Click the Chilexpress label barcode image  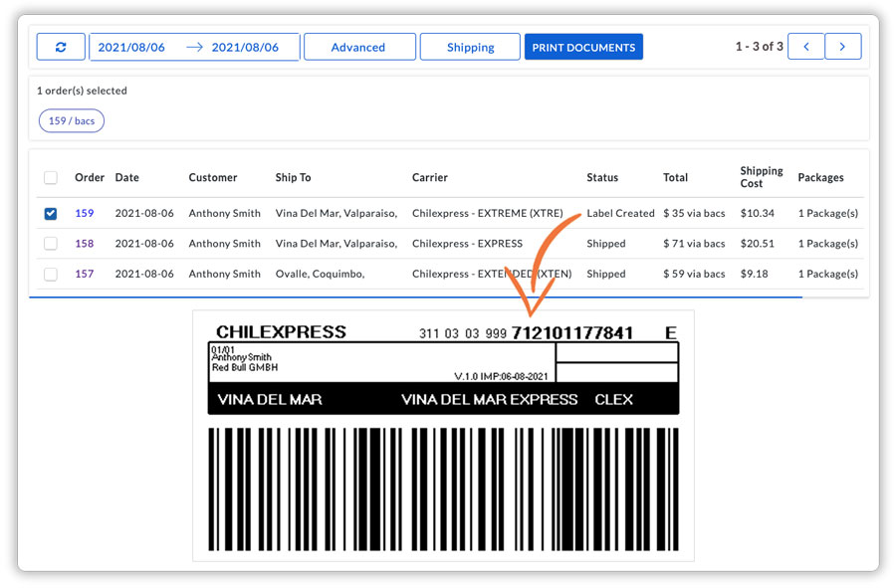click(443, 490)
